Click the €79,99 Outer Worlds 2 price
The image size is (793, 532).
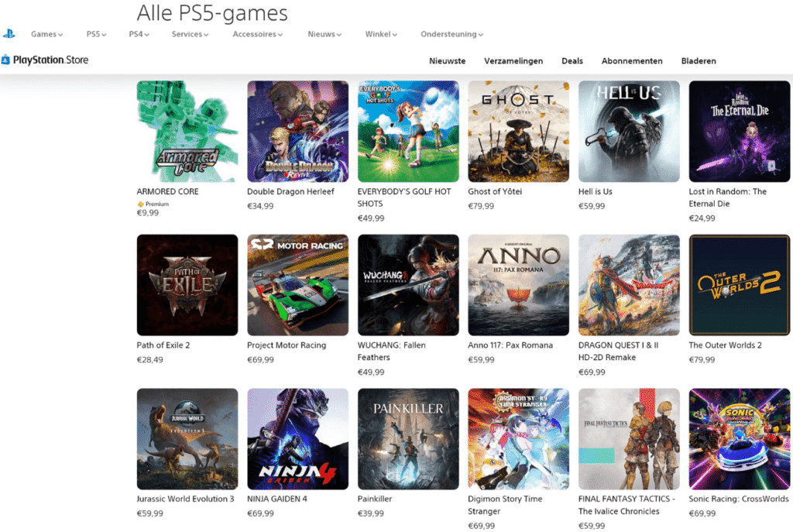click(702, 359)
